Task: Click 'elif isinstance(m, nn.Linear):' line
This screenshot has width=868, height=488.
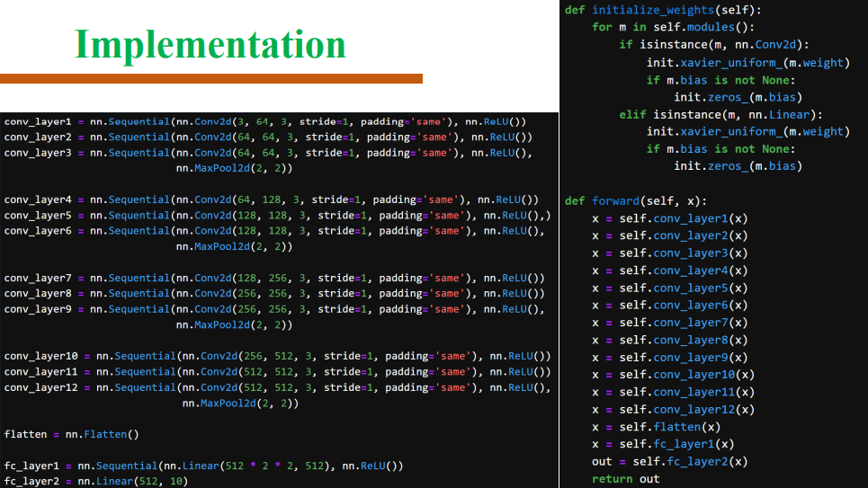Action: [720, 114]
